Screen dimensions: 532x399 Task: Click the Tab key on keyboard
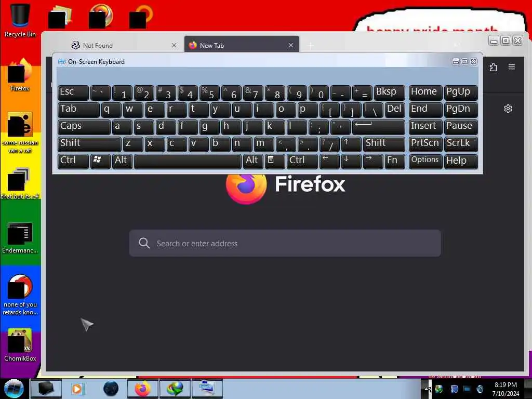[x=78, y=110]
